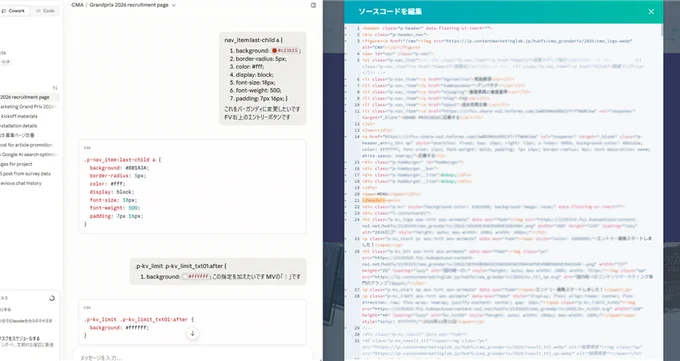Click line number 14 in source editor
The image size is (680, 361).
click(357, 137)
